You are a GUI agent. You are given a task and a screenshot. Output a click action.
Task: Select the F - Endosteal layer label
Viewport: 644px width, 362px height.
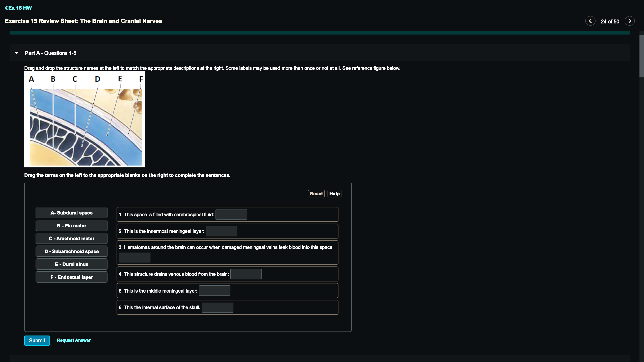pos(71,277)
